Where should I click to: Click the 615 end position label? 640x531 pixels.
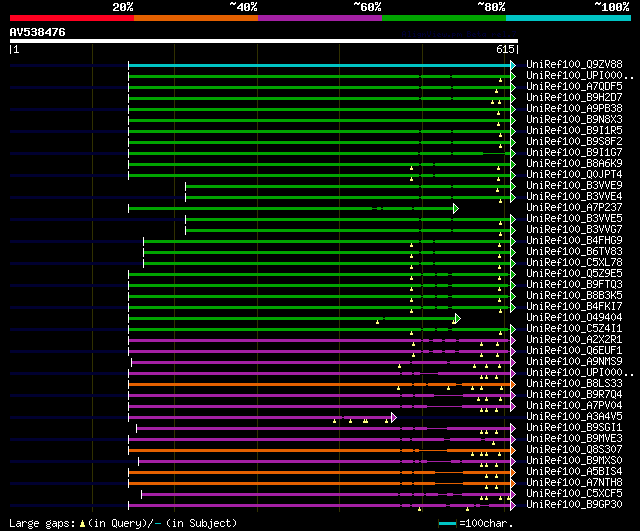pyautogui.click(x=505, y=49)
